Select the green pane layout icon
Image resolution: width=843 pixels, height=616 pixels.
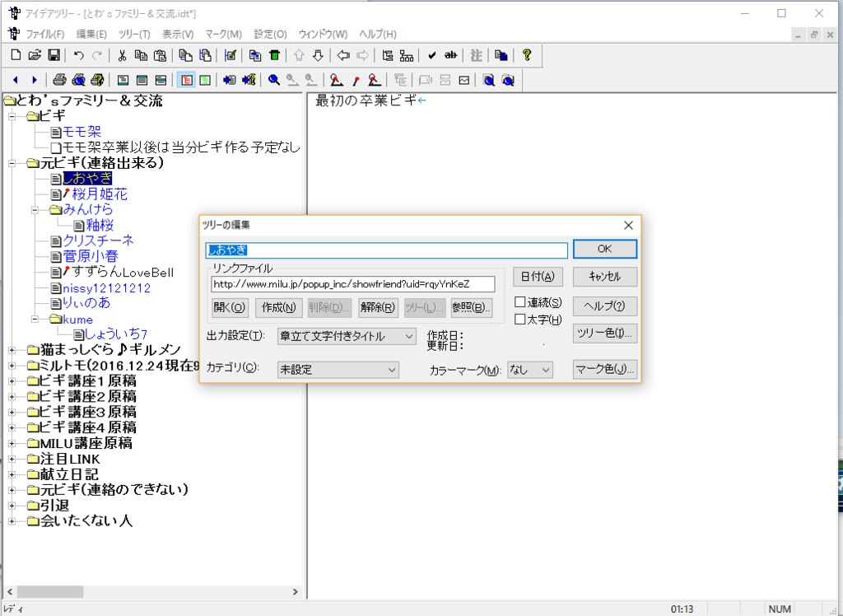[x=205, y=80]
